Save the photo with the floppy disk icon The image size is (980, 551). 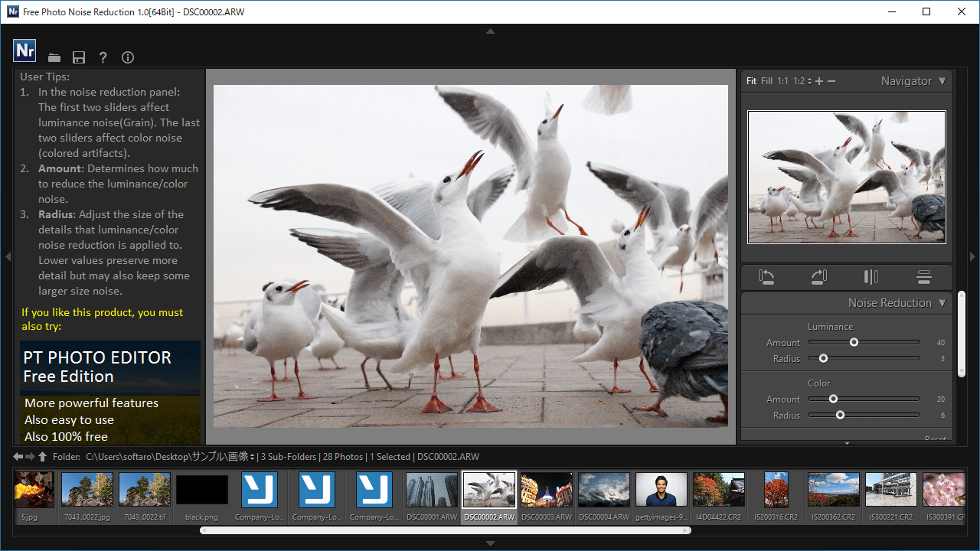[78, 57]
